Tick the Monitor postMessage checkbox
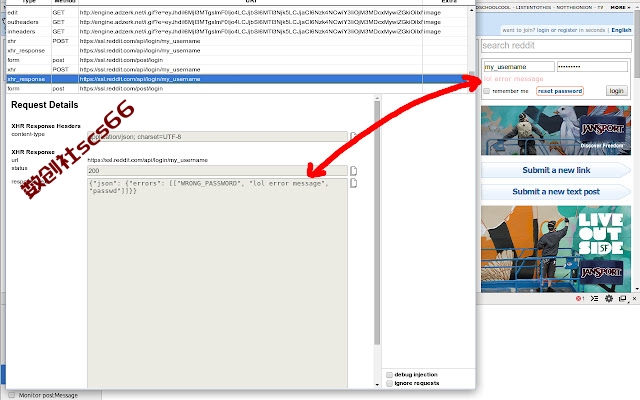Image resolution: width=640 pixels, height=400 pixels. (12, 395)
